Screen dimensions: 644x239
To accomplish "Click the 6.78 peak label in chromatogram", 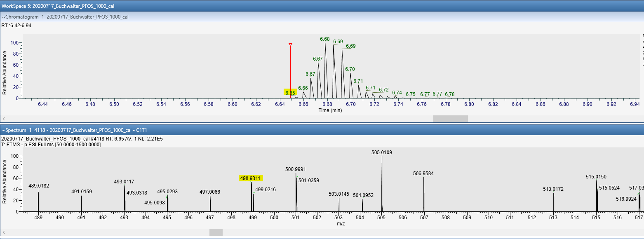I will [x=450, y=94].
